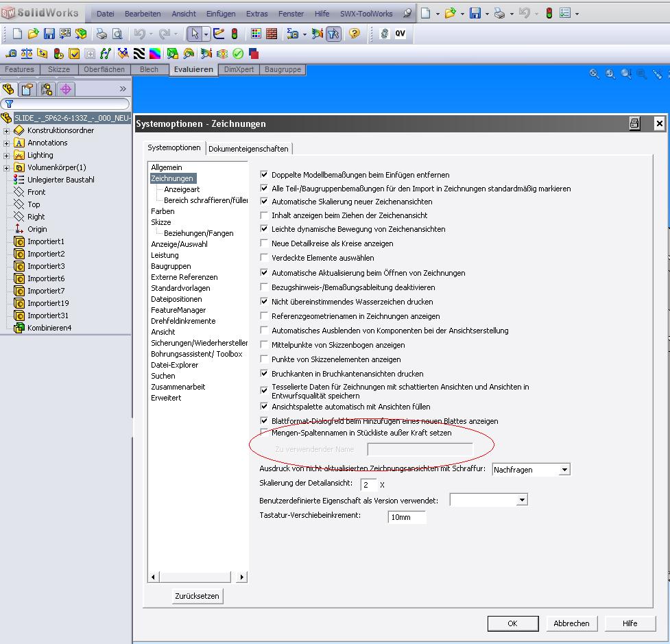
Task: Click the Skalierung der Detailansicht value field
Action: click(368, 485)
